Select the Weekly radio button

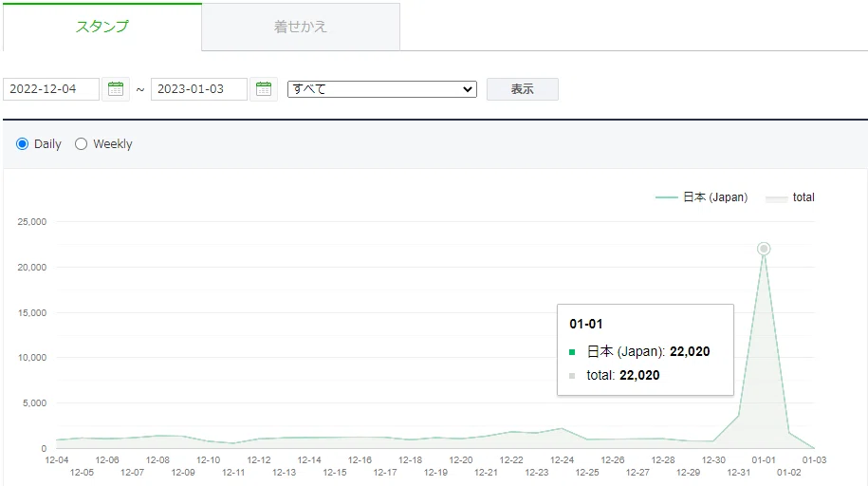pyautogui.click(x=81, y=144)
